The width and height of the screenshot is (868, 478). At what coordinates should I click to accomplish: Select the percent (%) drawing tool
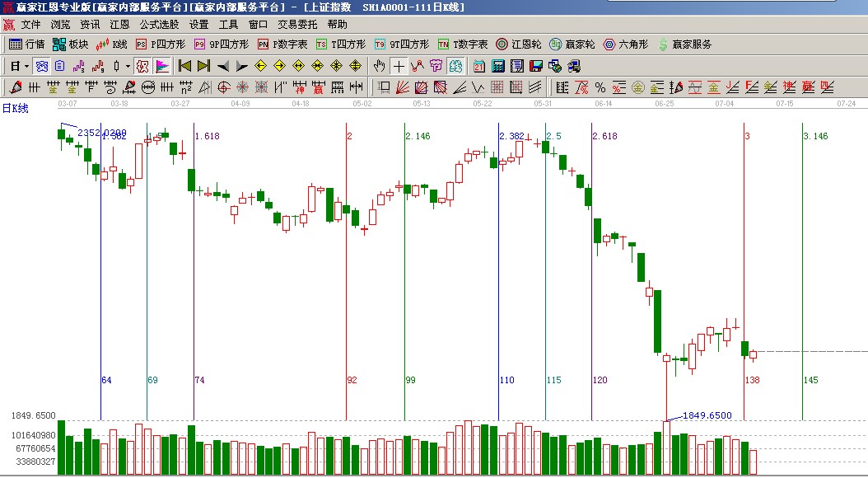tap(600, 87)
